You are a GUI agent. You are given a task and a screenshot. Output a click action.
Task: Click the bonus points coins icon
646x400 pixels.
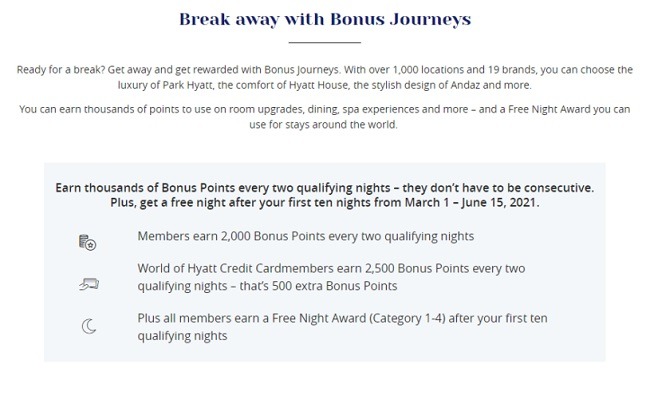pyautogui.click(x=87, y=242)
